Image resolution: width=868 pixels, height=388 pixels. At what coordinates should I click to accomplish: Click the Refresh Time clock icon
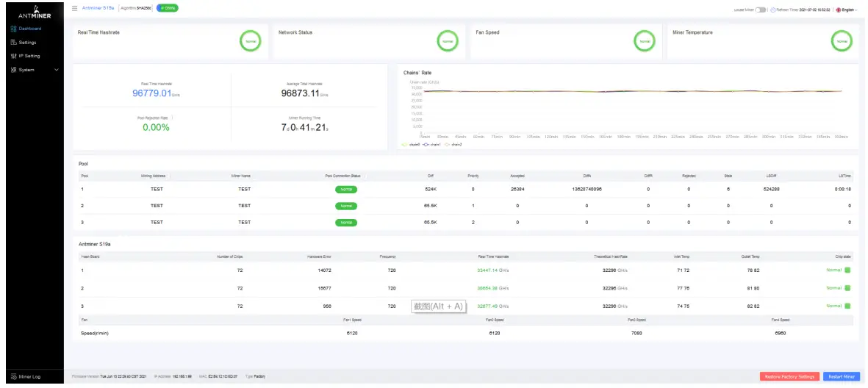[773, 10]
